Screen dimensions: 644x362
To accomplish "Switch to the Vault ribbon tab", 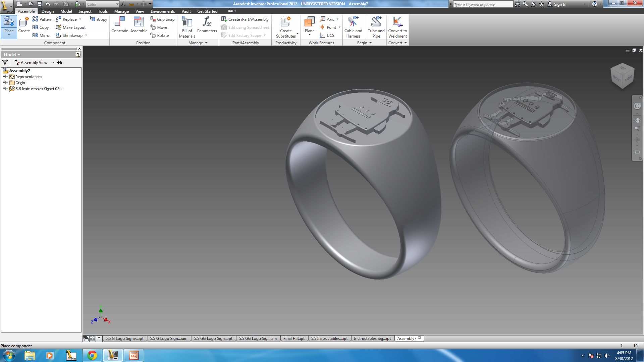I will 186,11.
